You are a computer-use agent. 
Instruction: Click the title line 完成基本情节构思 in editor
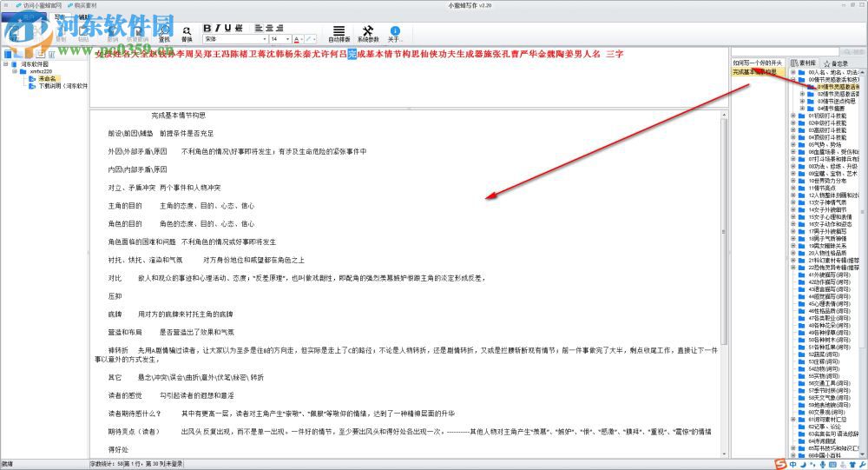click(178, 116)
